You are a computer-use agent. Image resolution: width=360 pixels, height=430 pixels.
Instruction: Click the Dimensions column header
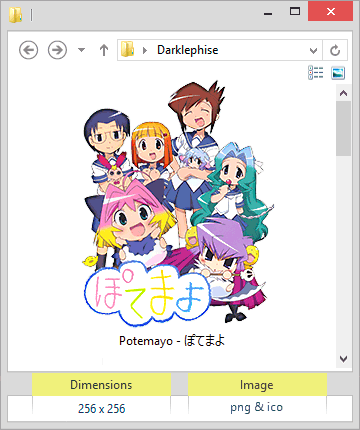(101, 385)
